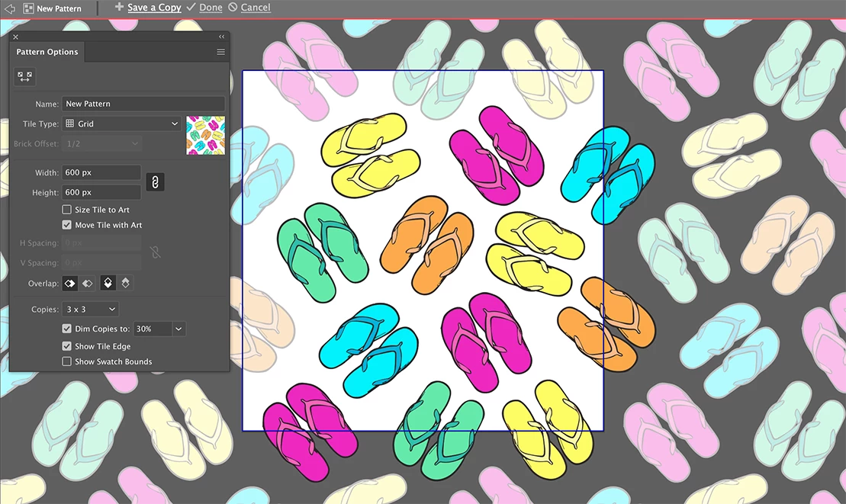Click the Cancel link

[256, 8]
